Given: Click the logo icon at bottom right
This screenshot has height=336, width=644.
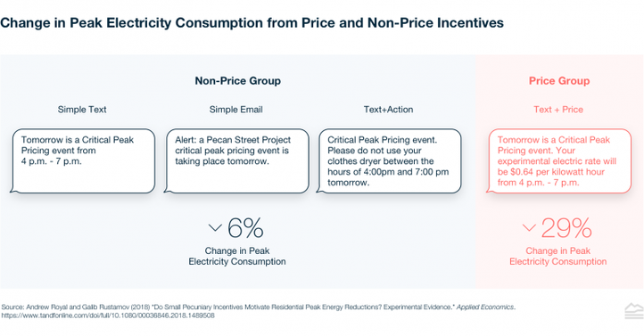Looking at the screenshot, I should (633, 311).
